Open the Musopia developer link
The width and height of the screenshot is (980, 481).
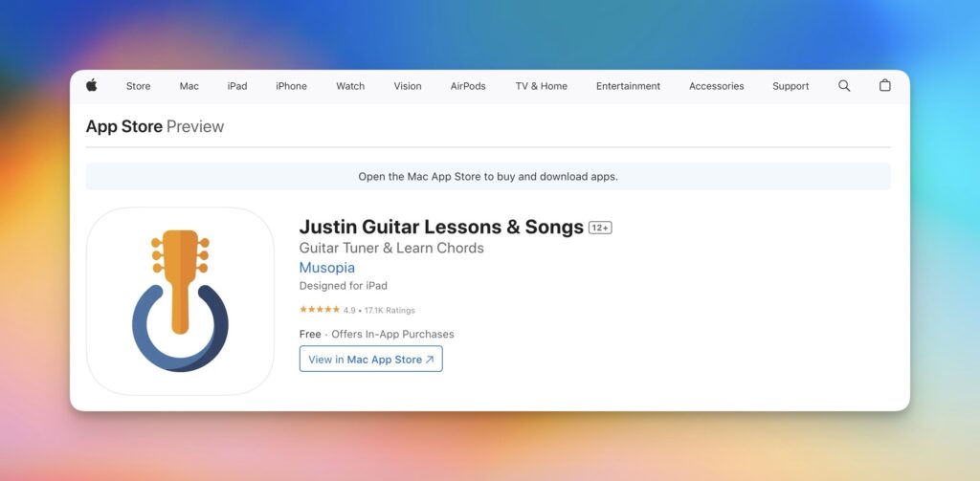(x=327, y=268)
